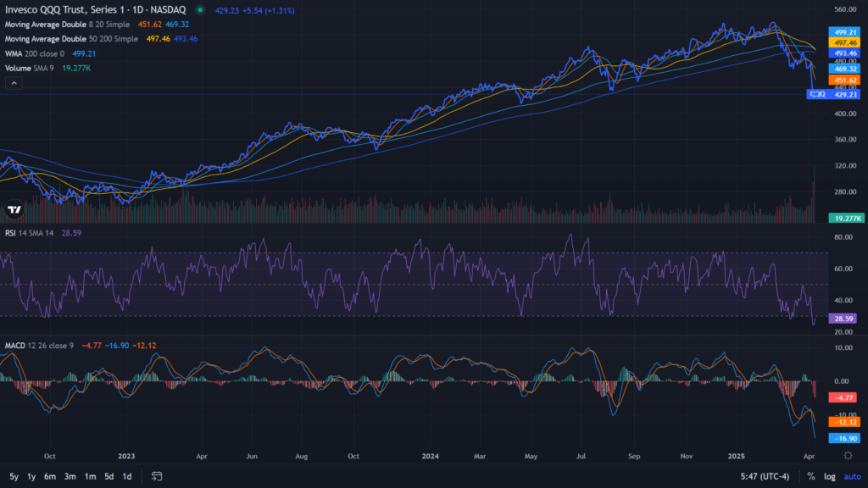Select the 5y date range
This screenshot has width=868, height=488.
[x=14, y=476]
